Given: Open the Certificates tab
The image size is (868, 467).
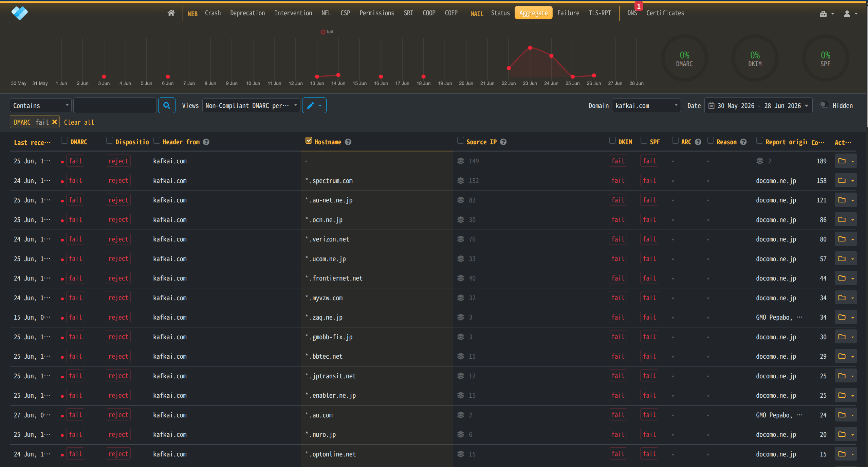Looking at the screenshot, I should [x=665, y=13].
